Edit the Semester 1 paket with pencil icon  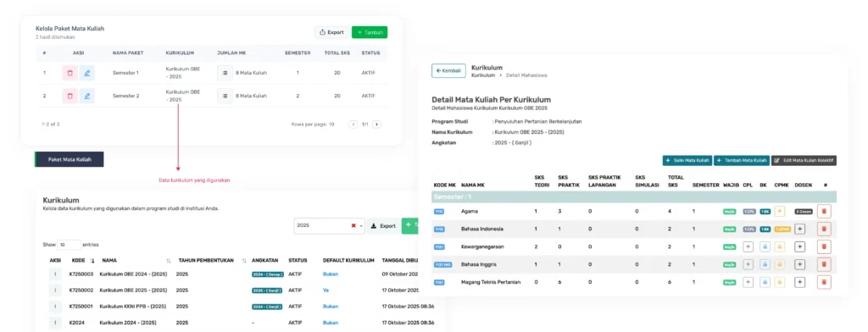click(87, 73)
